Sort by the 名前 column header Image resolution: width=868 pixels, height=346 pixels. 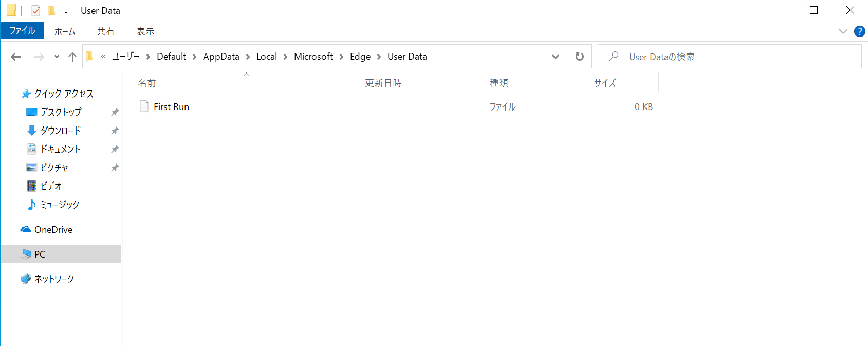tap(247, 83)
